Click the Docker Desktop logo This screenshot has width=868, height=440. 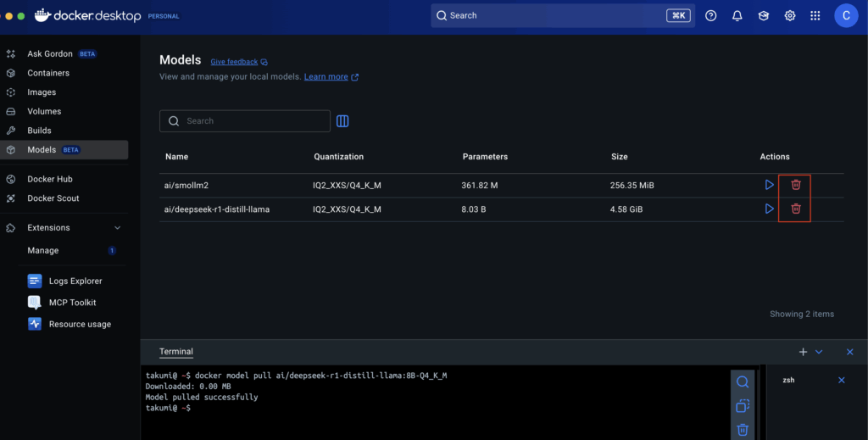click(88, 15)
